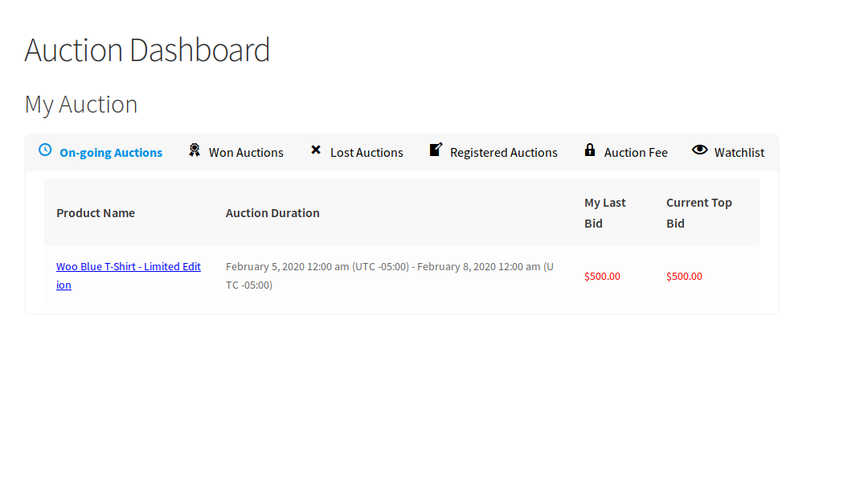The width and height of the screenshot is (868, 489).
Task: Click the X icon beside Lost Auctions
Action: tap(316, 150)
